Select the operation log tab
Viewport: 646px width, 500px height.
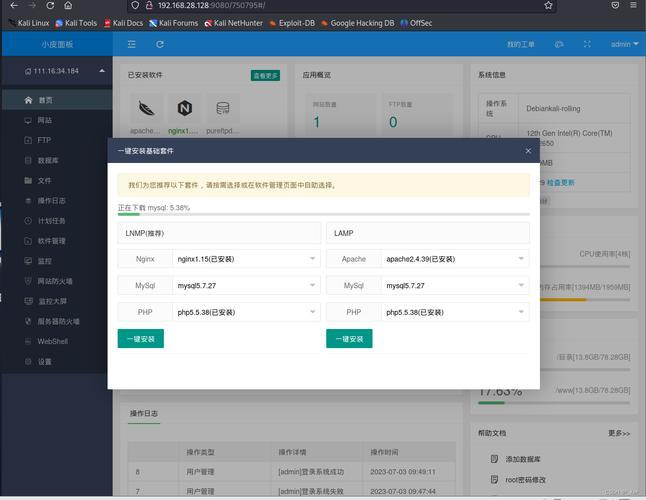[x=144, y=413]
